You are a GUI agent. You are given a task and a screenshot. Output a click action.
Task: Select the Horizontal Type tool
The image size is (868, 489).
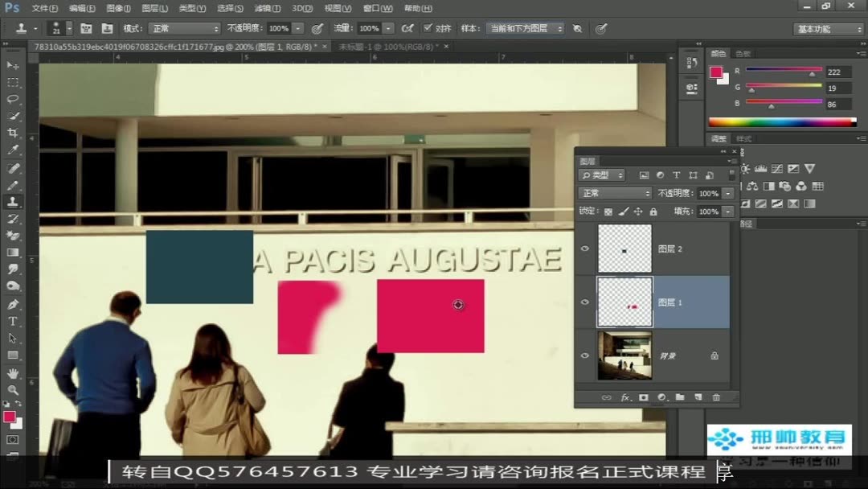(x=13, y=321)
